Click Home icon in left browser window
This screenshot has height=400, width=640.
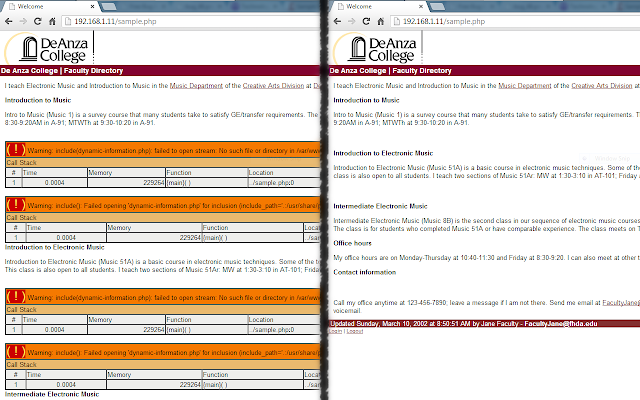pos(52,21)
